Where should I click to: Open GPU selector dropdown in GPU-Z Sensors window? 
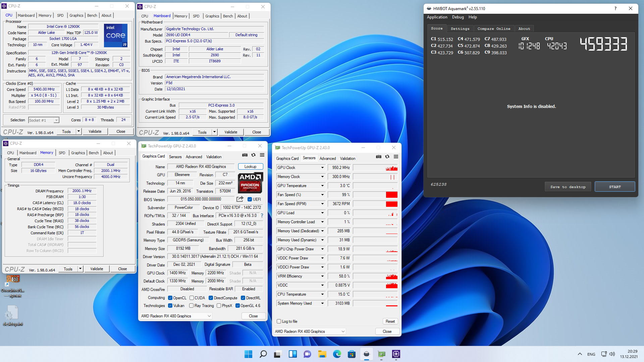pos(310,331)
